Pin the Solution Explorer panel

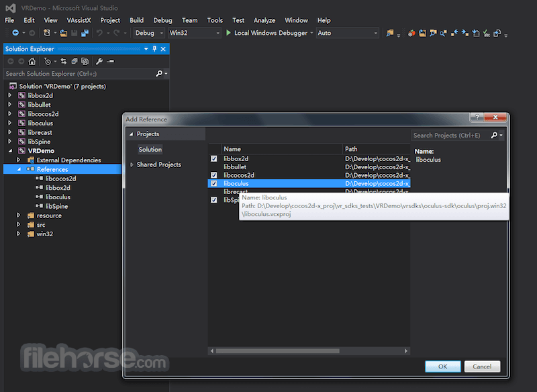click(x=154, y=49)
